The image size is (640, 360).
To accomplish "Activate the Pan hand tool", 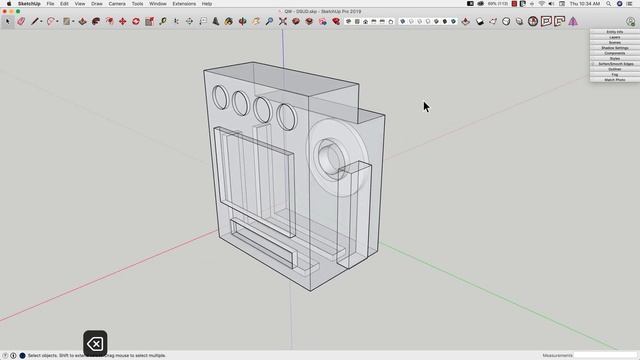I will tap(256, 21).
